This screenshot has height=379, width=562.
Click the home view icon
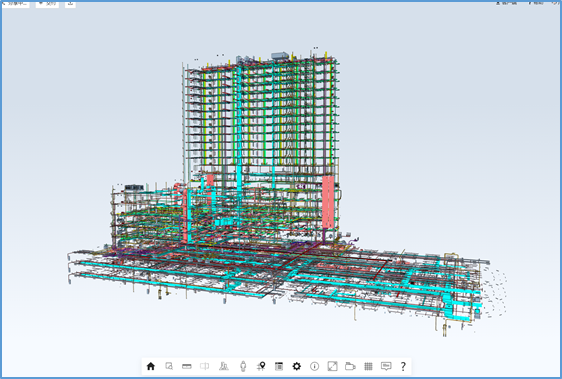(151, 366)
